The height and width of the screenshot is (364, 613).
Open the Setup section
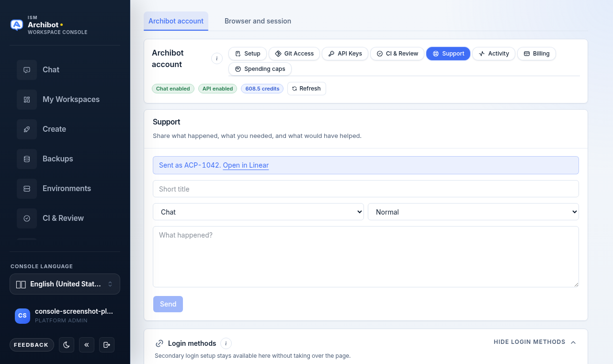tap(248, 54)
